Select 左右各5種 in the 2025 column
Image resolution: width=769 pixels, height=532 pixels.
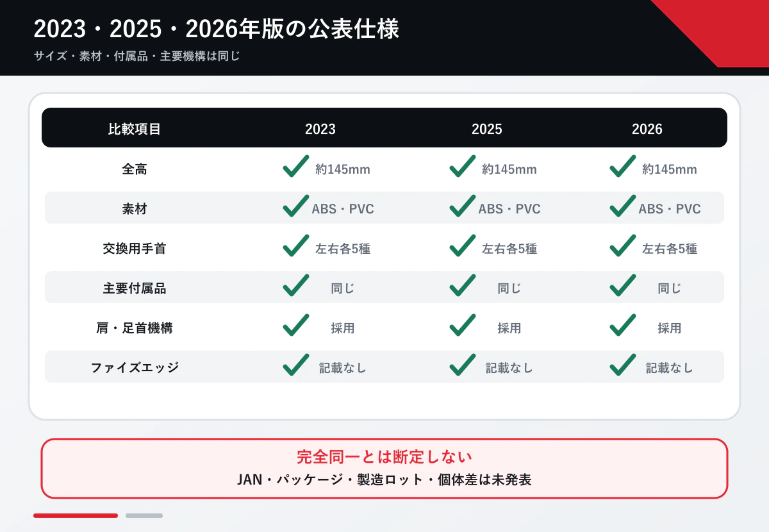coord(509,249)
